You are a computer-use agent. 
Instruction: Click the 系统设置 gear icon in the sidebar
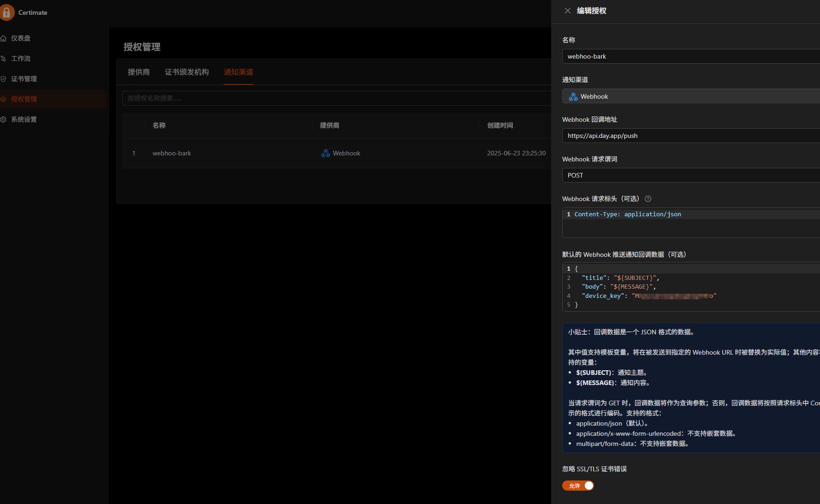point(3,119)
